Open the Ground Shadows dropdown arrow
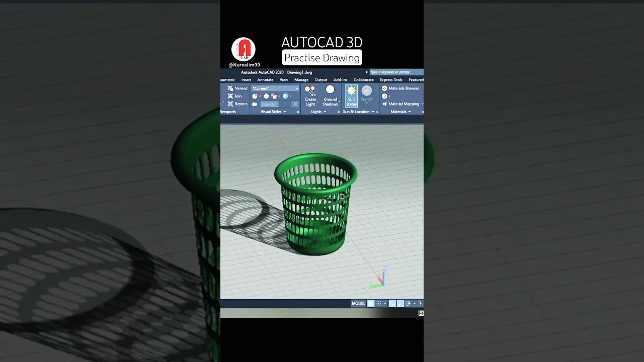The image size is (644, 362). [339, 102]
